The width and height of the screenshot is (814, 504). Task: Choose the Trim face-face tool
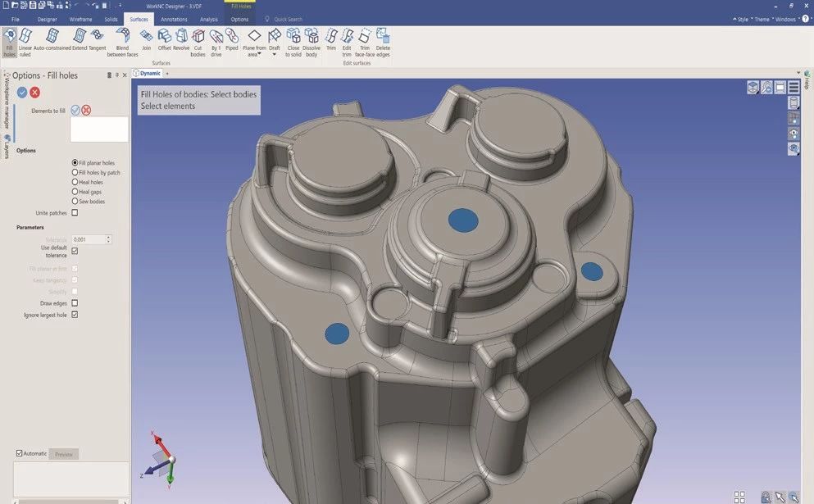(365, 42)
